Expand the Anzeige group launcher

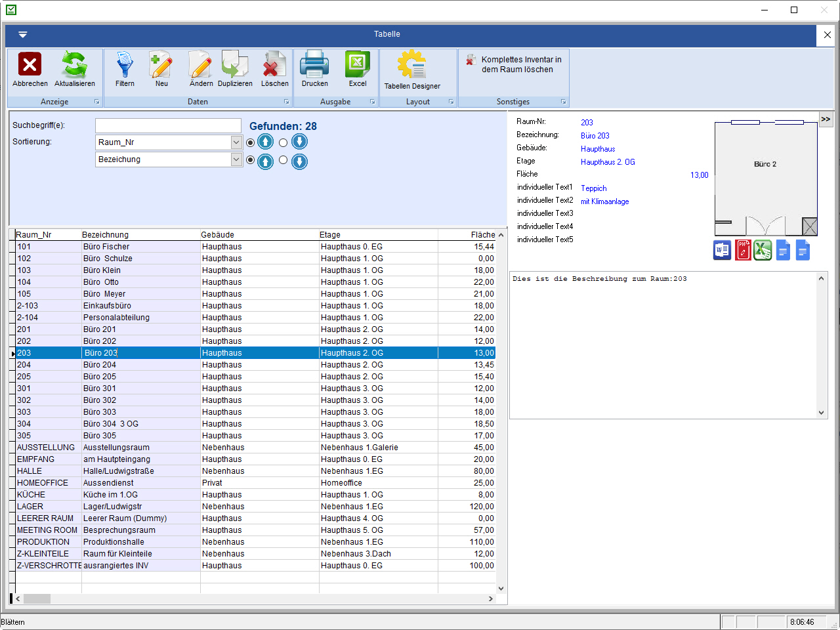(x=97, y=102)
